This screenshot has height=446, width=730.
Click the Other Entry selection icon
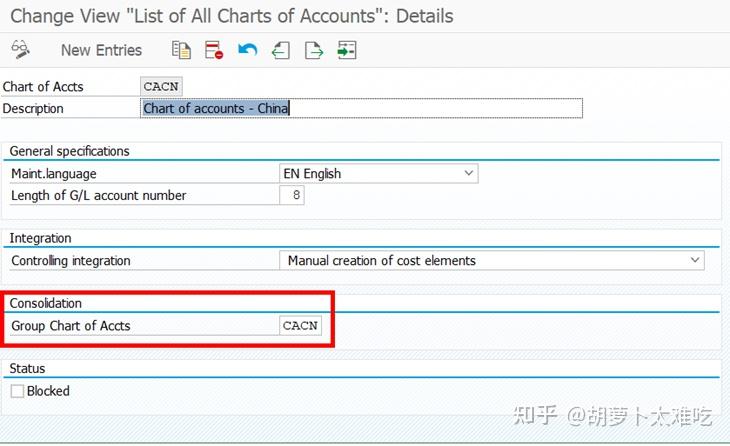pos(347,50)
